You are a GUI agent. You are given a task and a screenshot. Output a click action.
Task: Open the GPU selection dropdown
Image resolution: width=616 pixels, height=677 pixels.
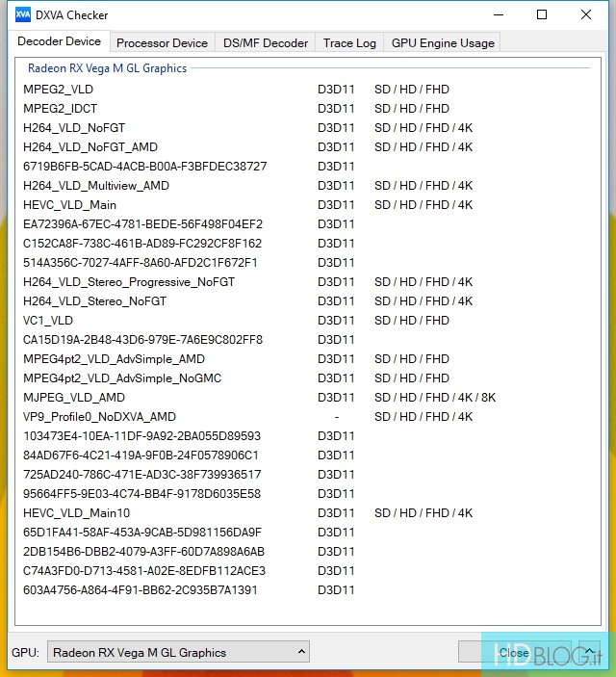(178, 652)
